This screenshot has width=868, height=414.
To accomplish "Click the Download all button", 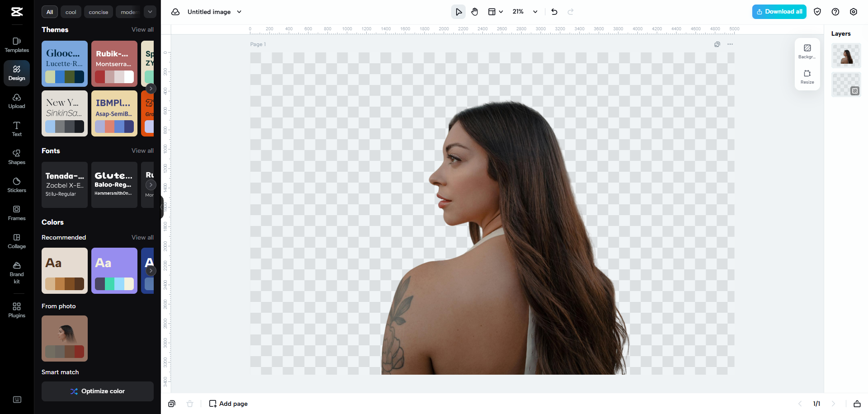I will pyautogui.click(x=778, y=11).
